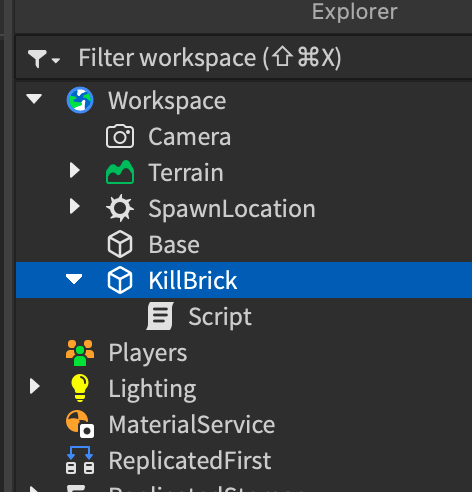Click the Lighting bulb icon
The width and height of the screenshot is (472, 492).
click(80, 388)
